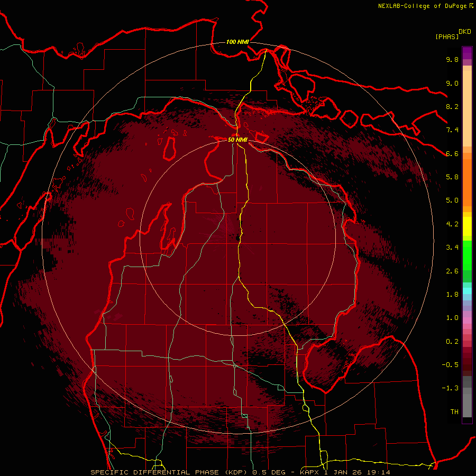Select the 0.2 legend value
The width and height of the screenshot is (476, 476).
pos(452,342)
